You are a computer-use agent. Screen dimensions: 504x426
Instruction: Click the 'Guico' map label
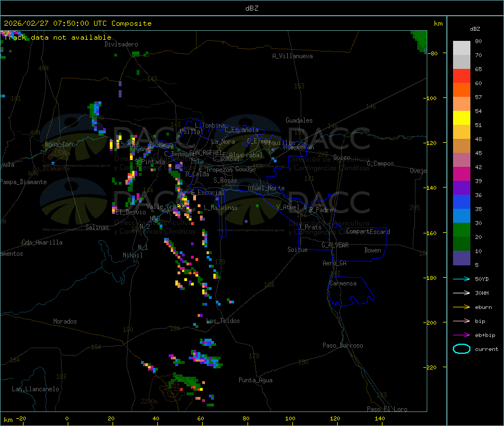(342, 157)
